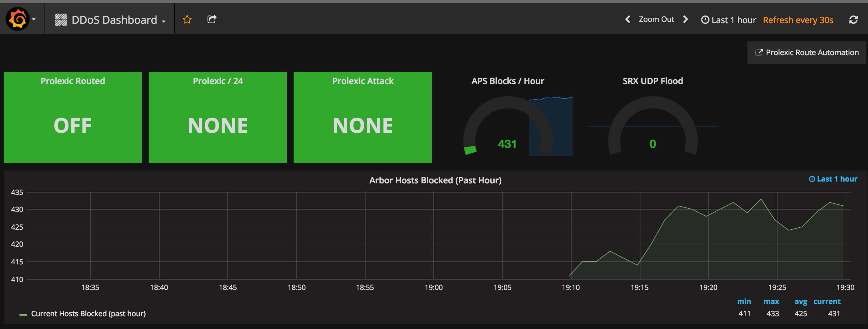868x329 pixels.
Task: Click the SRX UDP Flood gauge arc
Action: click(653, 102)
